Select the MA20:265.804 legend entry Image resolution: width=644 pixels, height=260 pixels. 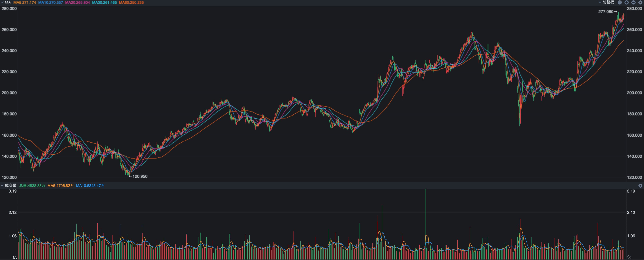pos(77,2)
